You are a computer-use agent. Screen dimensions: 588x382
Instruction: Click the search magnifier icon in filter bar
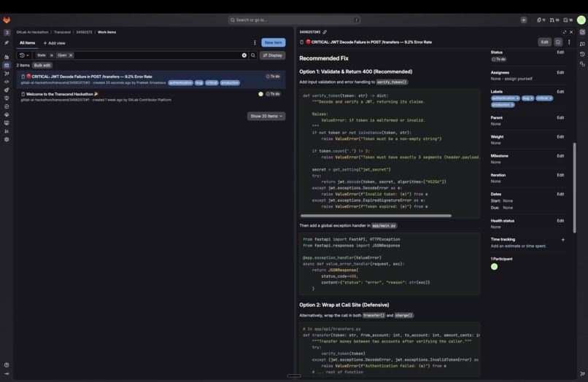point(252,55)
